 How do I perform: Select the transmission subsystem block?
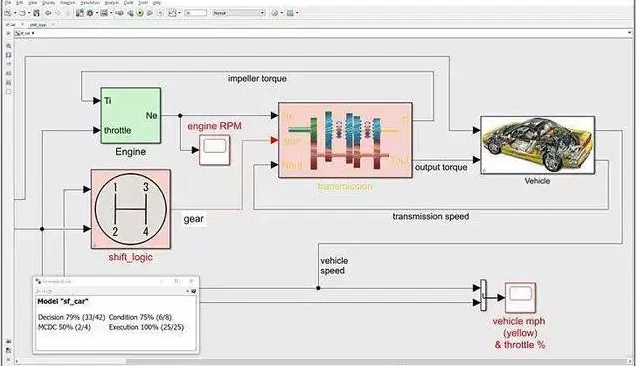[346, 140]
